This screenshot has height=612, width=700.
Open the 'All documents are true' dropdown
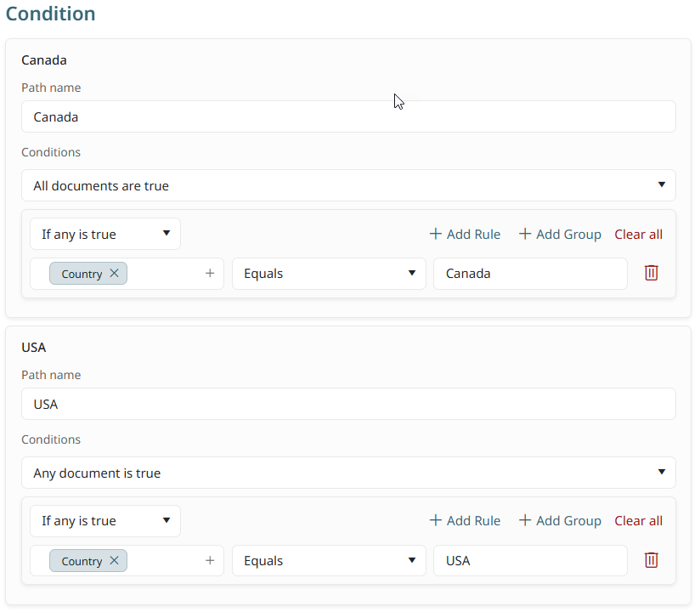point(348,185)
